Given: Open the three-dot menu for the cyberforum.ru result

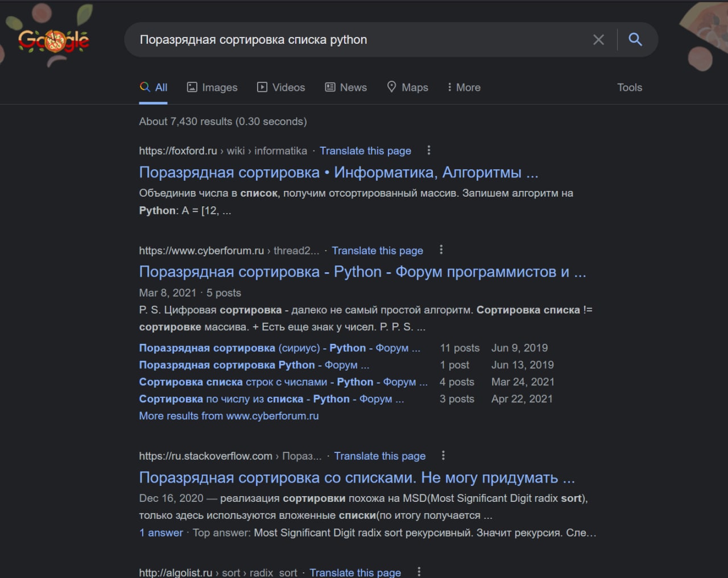Looking at the screenshot, I should [x=441, y=250].
